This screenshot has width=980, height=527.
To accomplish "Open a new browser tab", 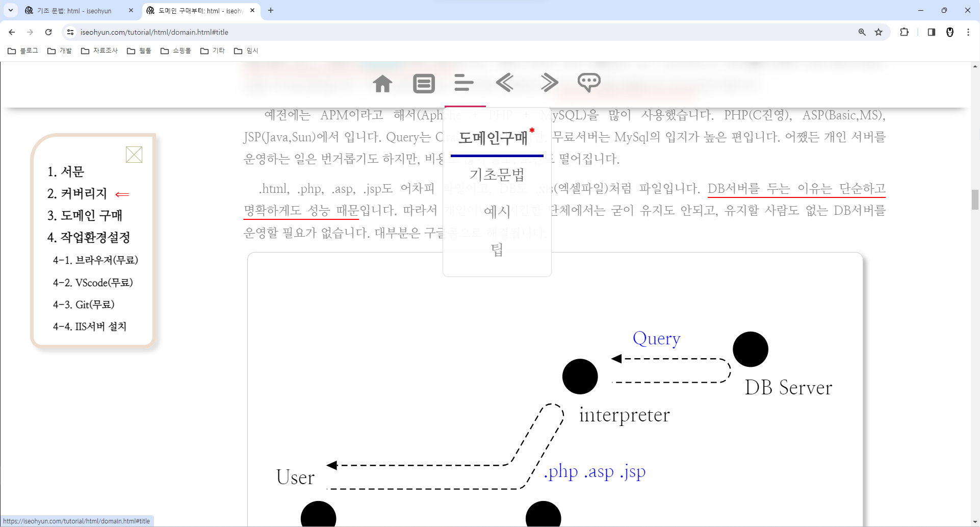I will click(271, 10).
